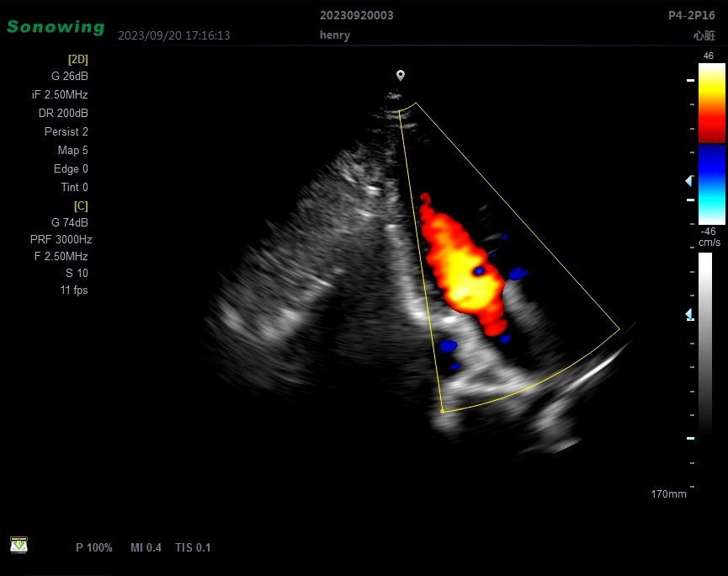Click the PRF 3000Hz setting
Image resolution: width=728 pixels, height=576 pixels.
(59, 239)
